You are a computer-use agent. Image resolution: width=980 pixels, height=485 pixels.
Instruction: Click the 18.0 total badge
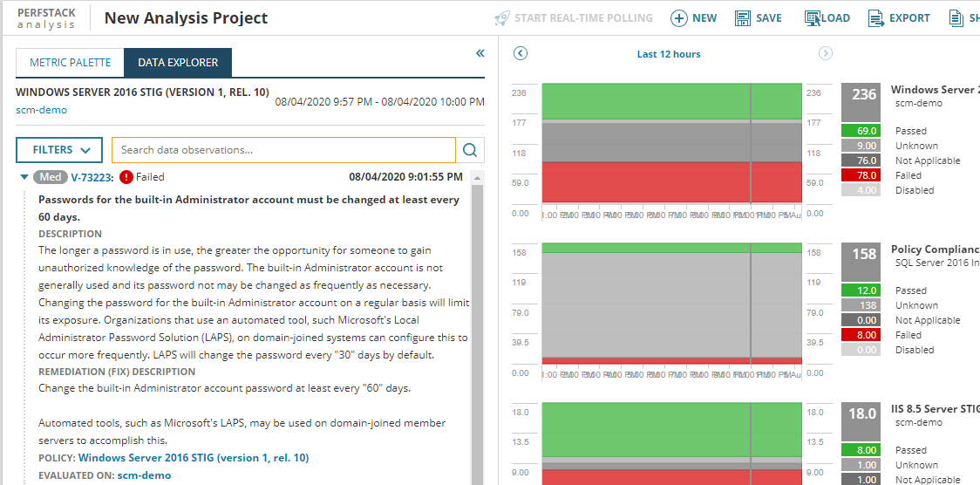pos(861,422)
